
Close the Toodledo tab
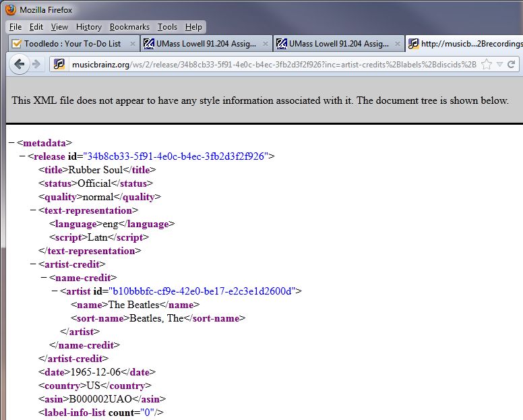[x=132, y=44]
